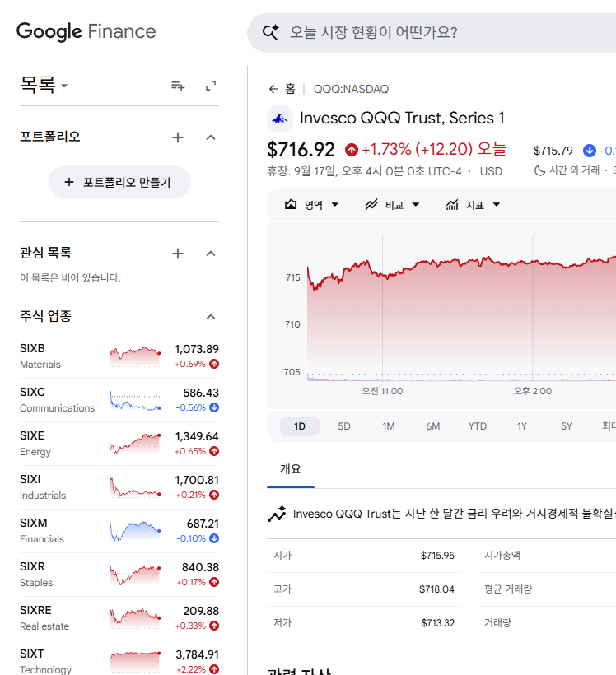Select the 5Y time range
The width and height of the screenshot is (616, 675).
(x=566, y=426)
